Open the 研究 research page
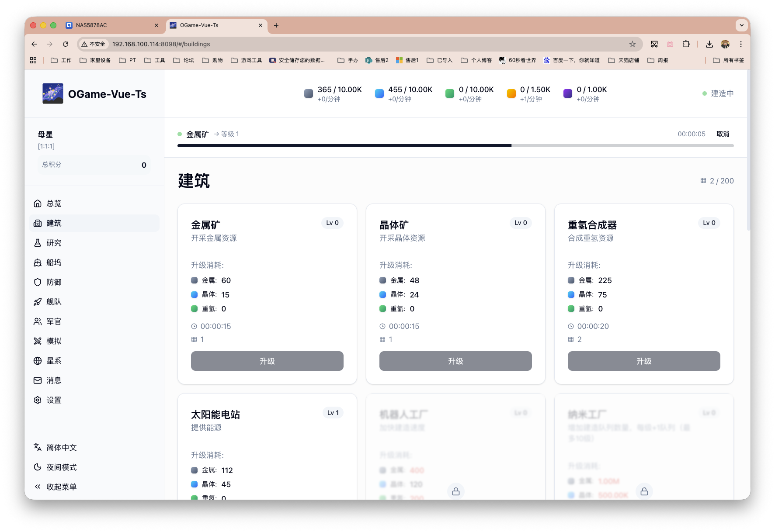This screenshot has height=532, width=775. 54,243
